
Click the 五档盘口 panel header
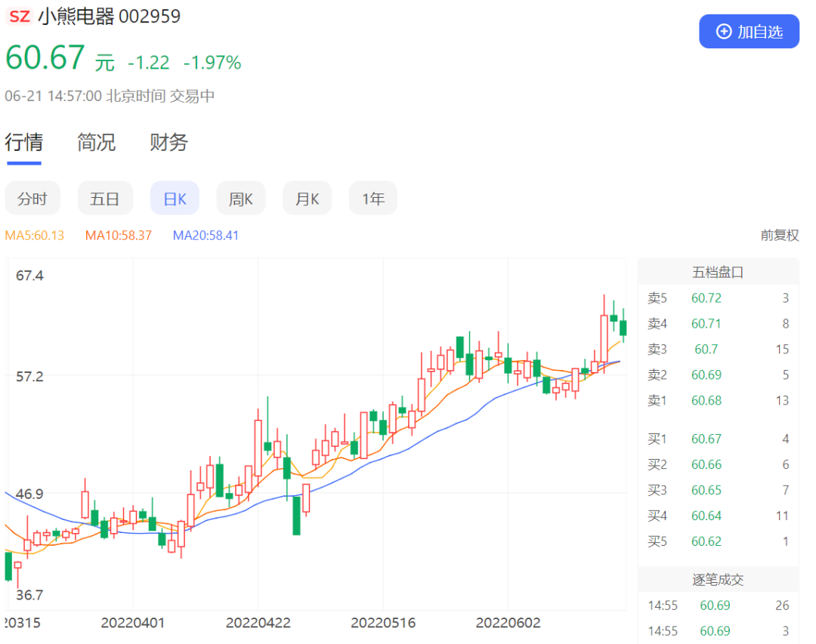pyautogui.click(x=718, y=272)
